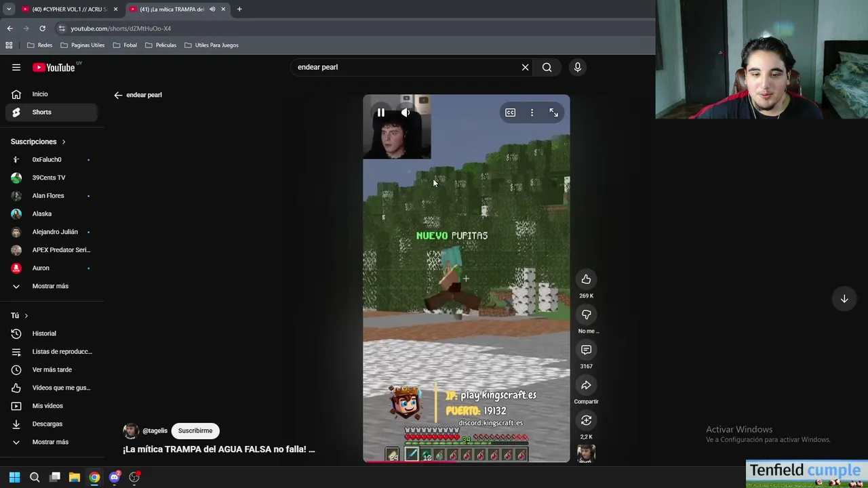
Task: Pause the short video
Action: point(381,113)
